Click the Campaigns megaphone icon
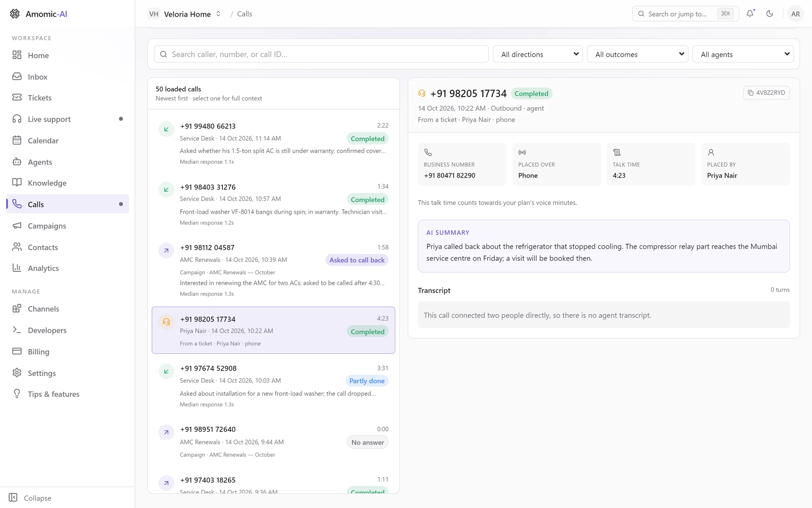Viewport: 812px width, 508px height. pyautogui.click(x=17, y=225)
